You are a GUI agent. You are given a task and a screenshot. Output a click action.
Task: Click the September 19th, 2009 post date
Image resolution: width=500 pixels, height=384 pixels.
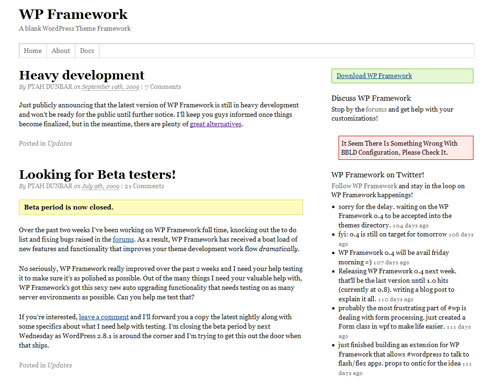[x=110, y=87]
